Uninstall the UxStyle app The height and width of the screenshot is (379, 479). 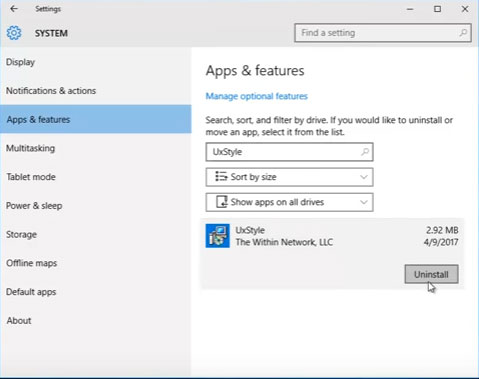coord(431,274)
